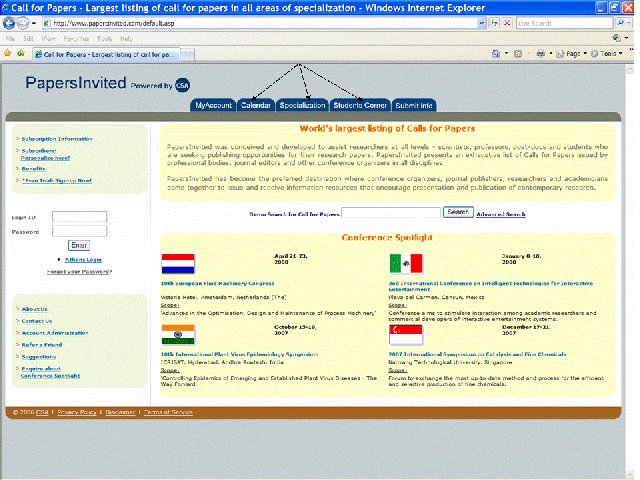
Task: Open the Print dropdown arrow
Action: point(551,53)
